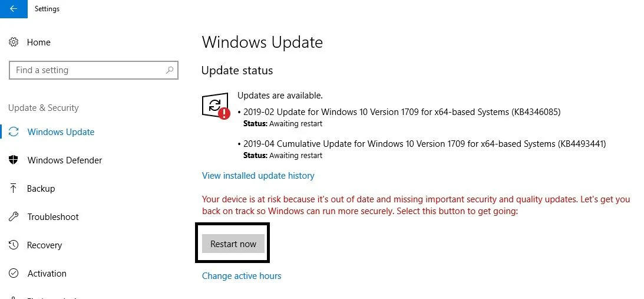
Task: Open the Change active hours link
Action: 242,276
